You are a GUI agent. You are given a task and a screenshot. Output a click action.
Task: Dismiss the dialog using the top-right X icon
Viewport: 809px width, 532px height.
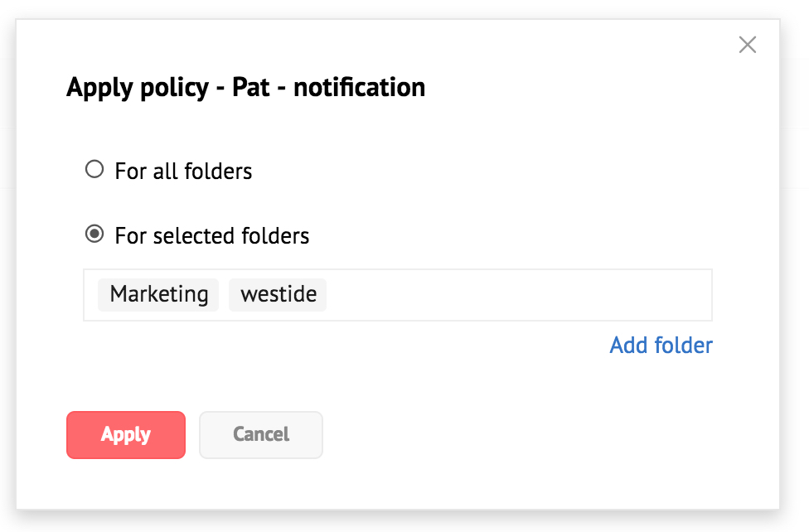coord(747,45)
